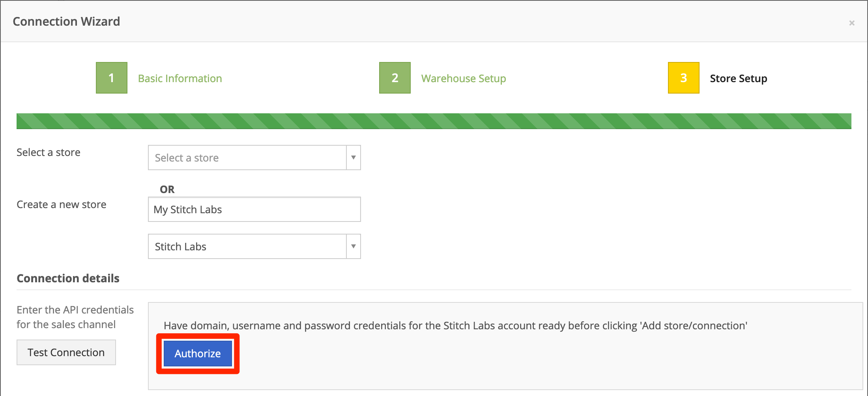Click the Select a store label
This screenshot has width=868, height=396.
pos(49,152)
